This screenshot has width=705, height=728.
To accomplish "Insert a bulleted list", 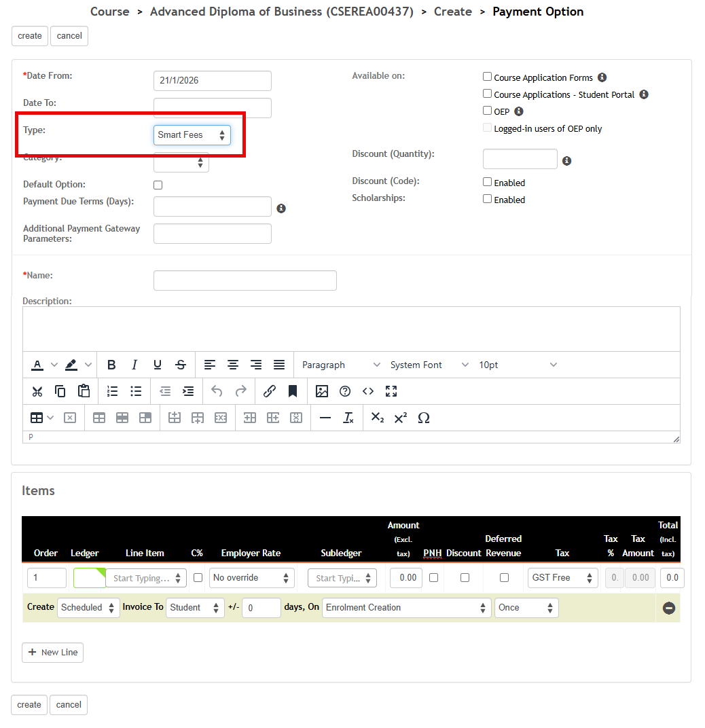I will (136, 391).
